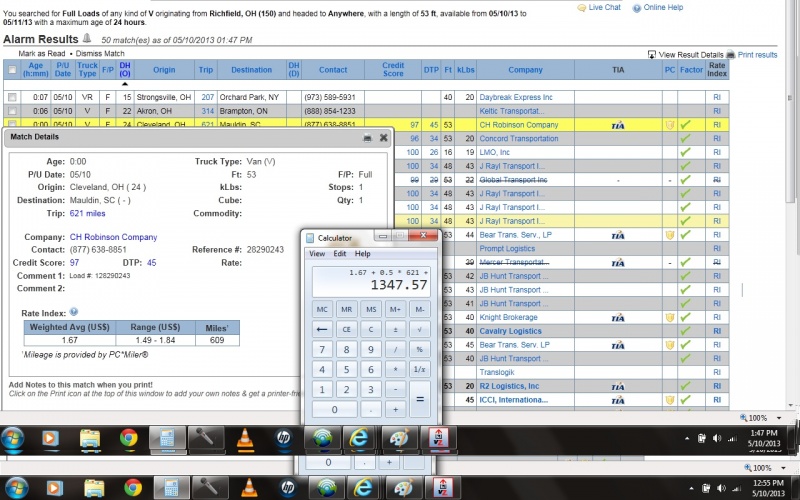Open VLC media player from upper taskbar
The image size is (800, 500).
245,439
